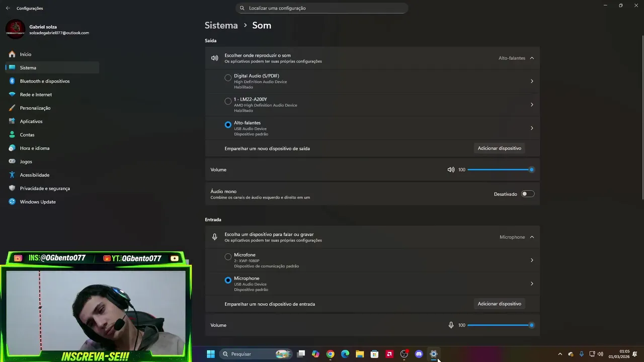
Task: Open Microfone XWF-1080P properties chevron
Action: click(532, 260)
